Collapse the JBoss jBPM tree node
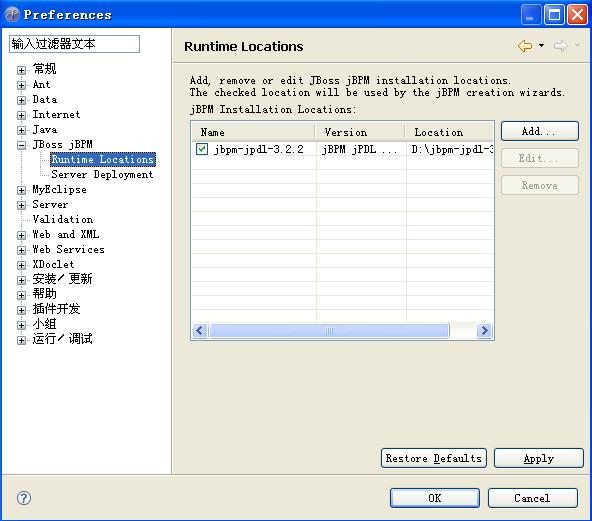The height and width of the screenshot is (521, 592). [x=22, y=145]
